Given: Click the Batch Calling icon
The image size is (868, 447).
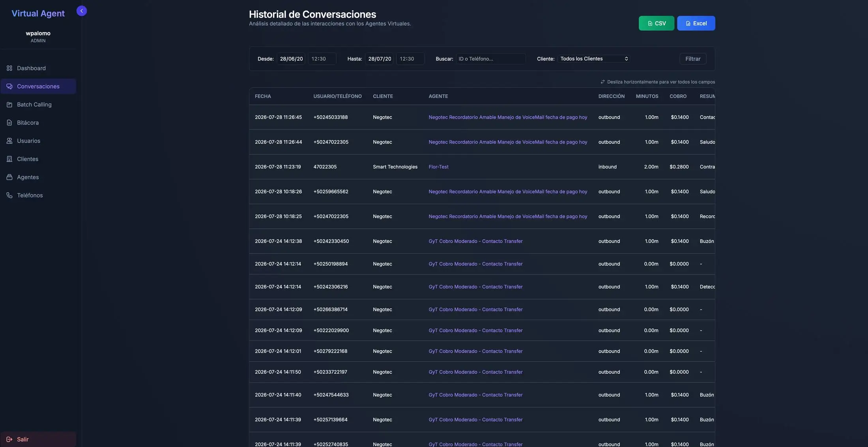Looking at the screenshot, I should click(x=9, y=105).
